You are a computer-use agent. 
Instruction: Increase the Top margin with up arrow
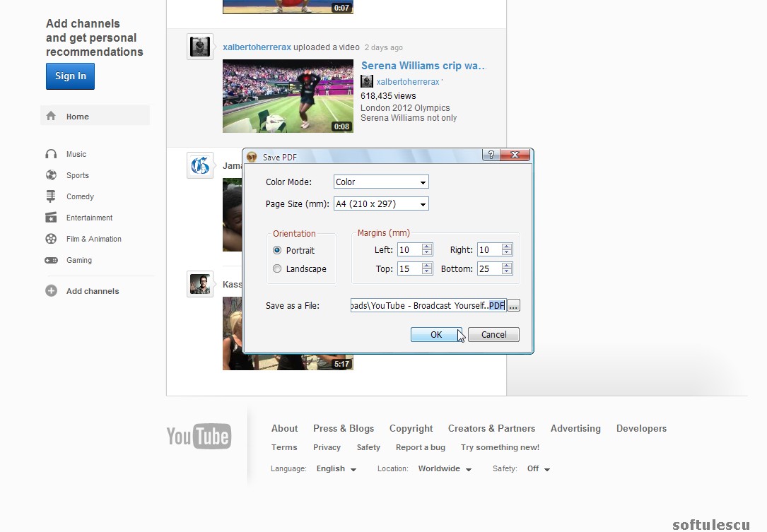(427, 266)
